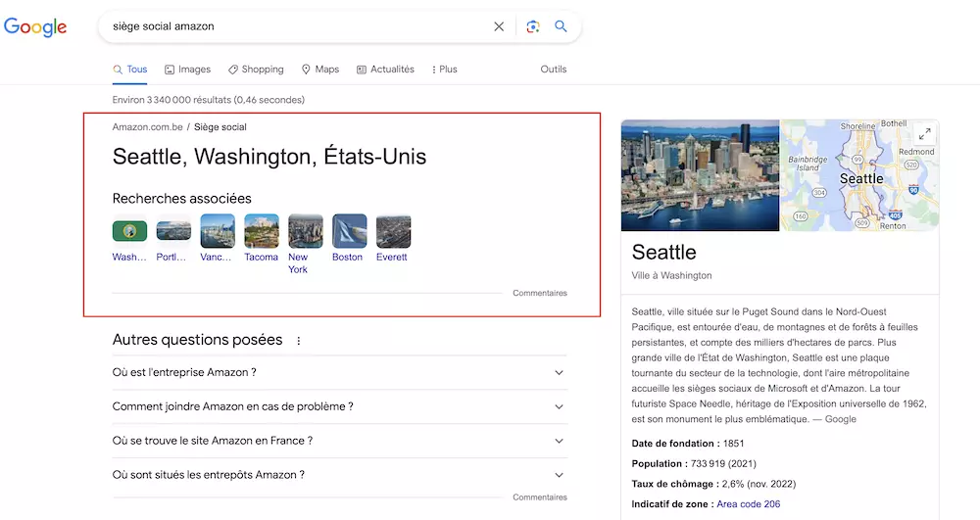Viewport: 980px width, 520px height.
Task: Click the Taux de chômage value line
Action: pyautogui.click(x=713, y=484)
